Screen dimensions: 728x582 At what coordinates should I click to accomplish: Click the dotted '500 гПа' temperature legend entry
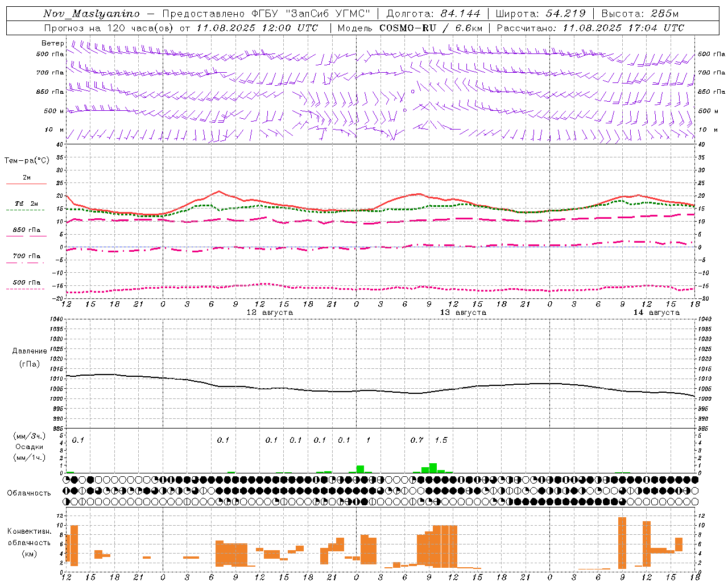coord(26,282)
